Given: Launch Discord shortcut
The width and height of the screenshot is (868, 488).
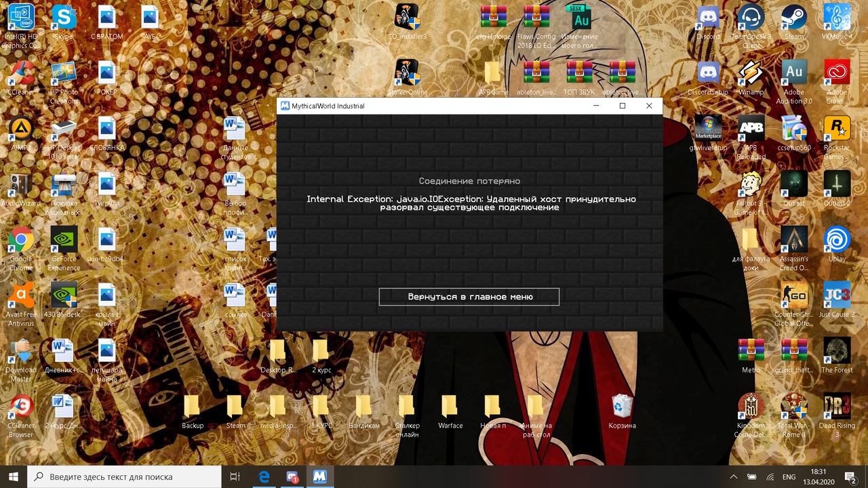Looking at the screenshot, I should coord(708,22).
